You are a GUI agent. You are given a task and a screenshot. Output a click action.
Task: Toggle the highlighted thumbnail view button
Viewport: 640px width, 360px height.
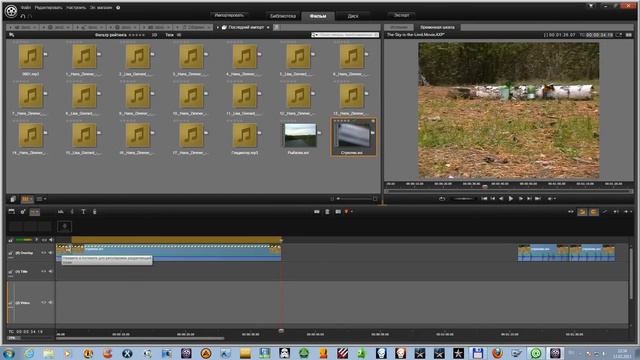[x=26, y=199]
